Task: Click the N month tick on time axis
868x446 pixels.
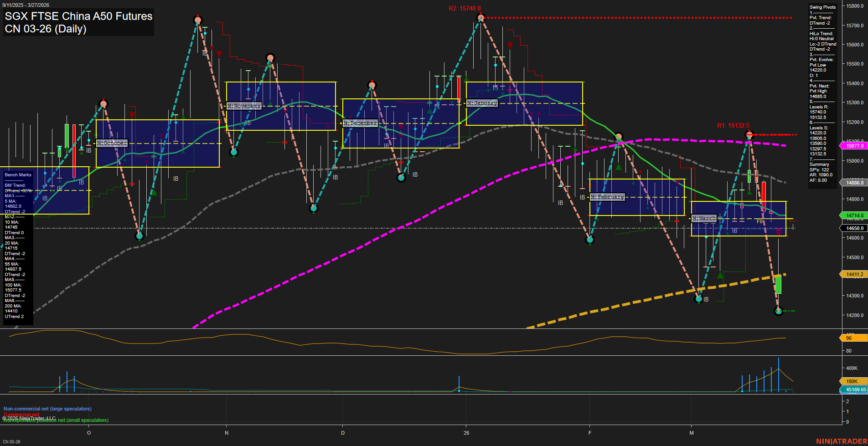Action: pyautogui.click(x=227, y=433)
